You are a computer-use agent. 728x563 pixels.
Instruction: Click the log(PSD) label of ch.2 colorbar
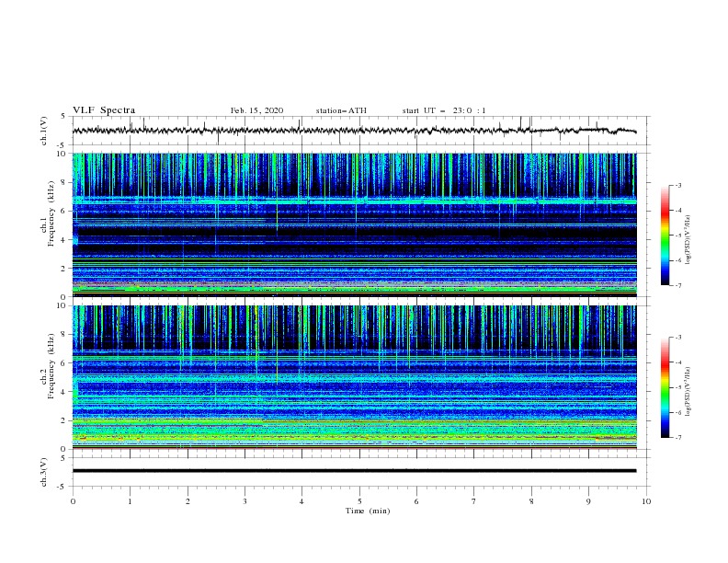688,391
